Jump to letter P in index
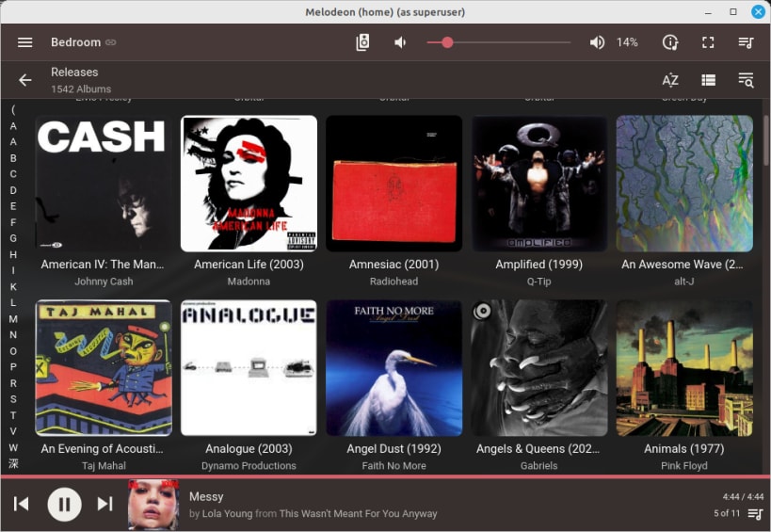 tap(13, 367)
